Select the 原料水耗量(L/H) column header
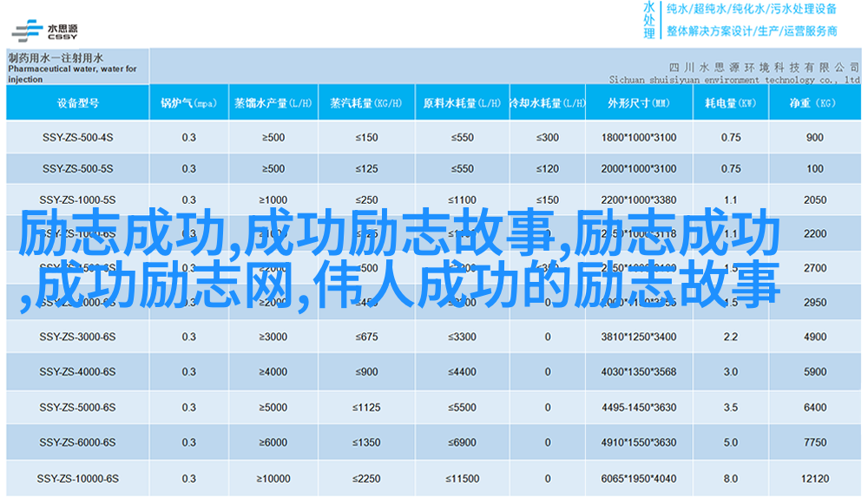Screen dimensions: 868x504 pyautogui.click(x=463, y=103)
